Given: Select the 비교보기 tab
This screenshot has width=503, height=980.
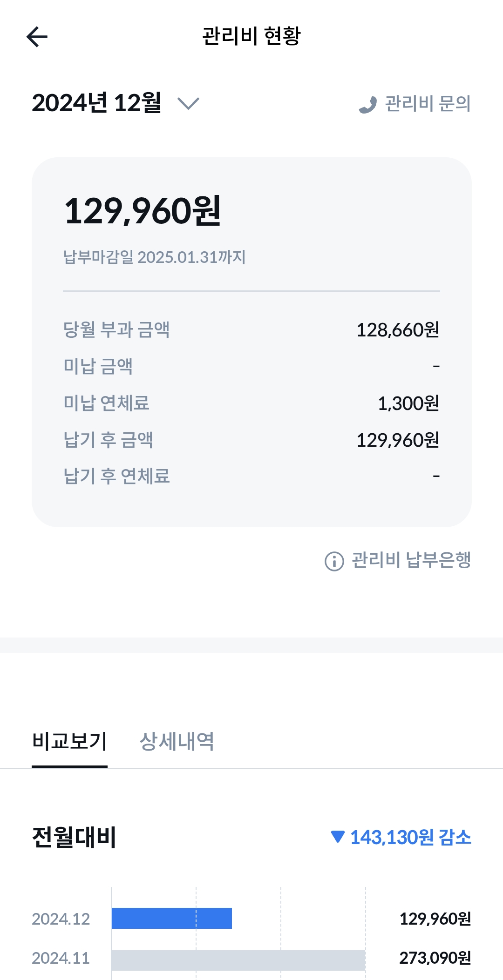Looking at the screenshot, I should (x=69, y=741).
